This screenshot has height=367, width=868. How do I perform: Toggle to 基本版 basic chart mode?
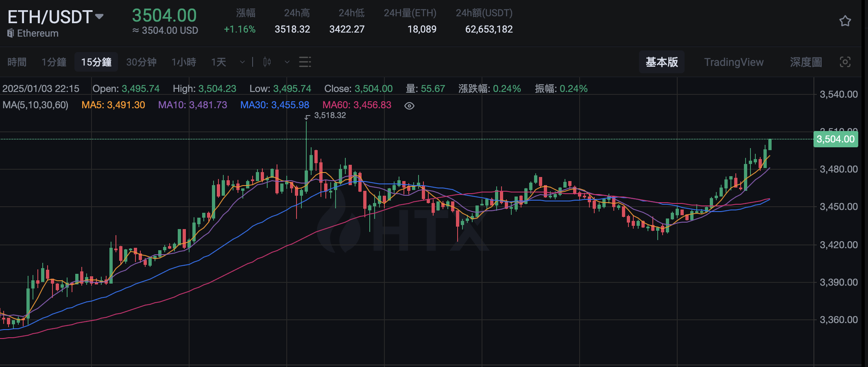pos(662,62)
